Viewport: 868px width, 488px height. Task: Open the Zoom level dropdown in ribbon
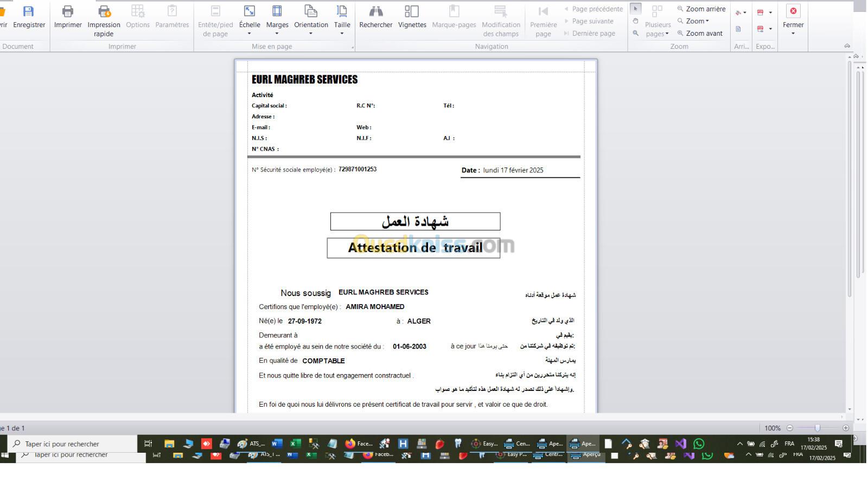[x=698, y=21]
